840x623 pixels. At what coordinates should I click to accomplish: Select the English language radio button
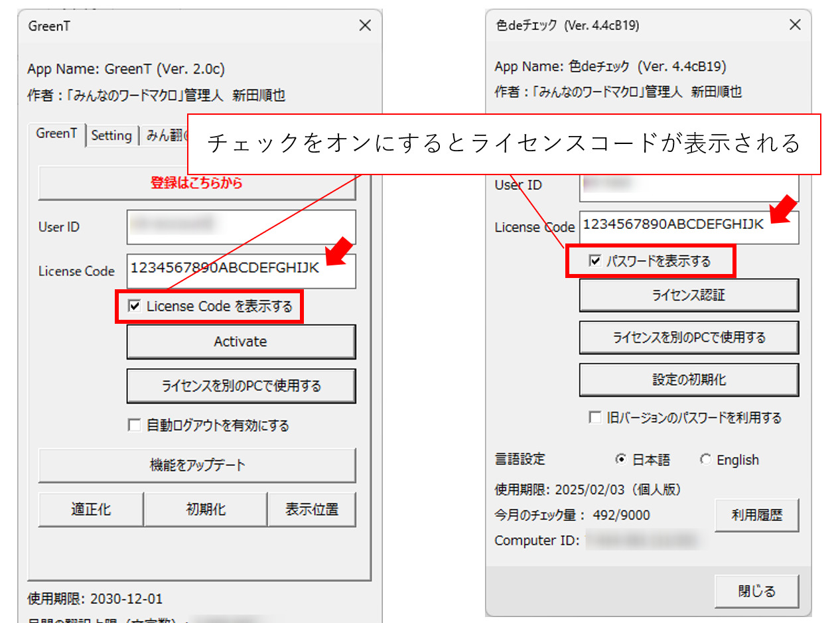[705, 460]
